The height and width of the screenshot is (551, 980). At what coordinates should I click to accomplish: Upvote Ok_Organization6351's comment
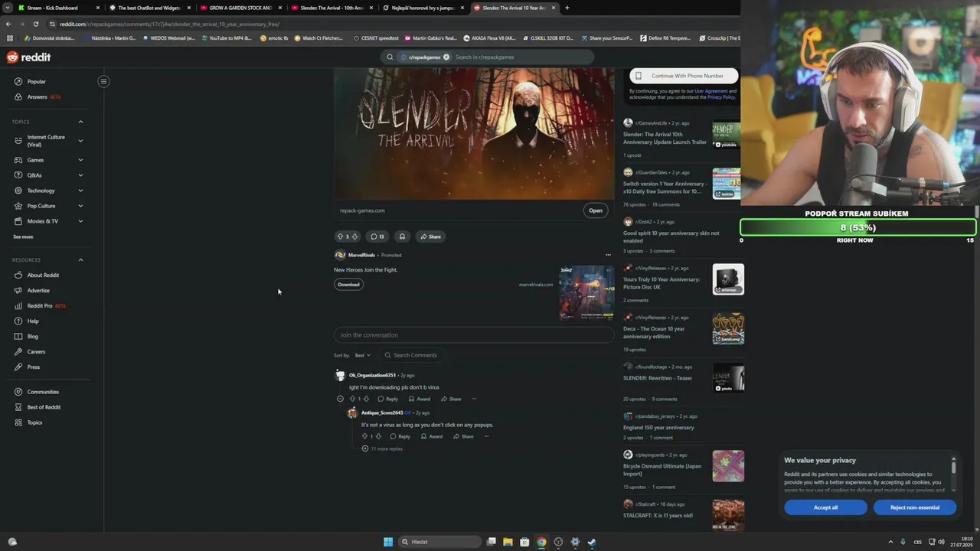tap(352, 399)
